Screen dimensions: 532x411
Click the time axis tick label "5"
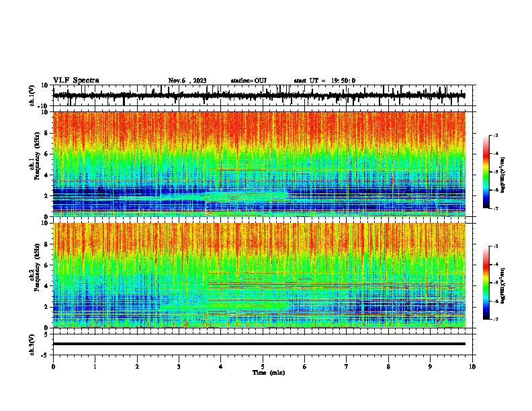pos(263,367)
